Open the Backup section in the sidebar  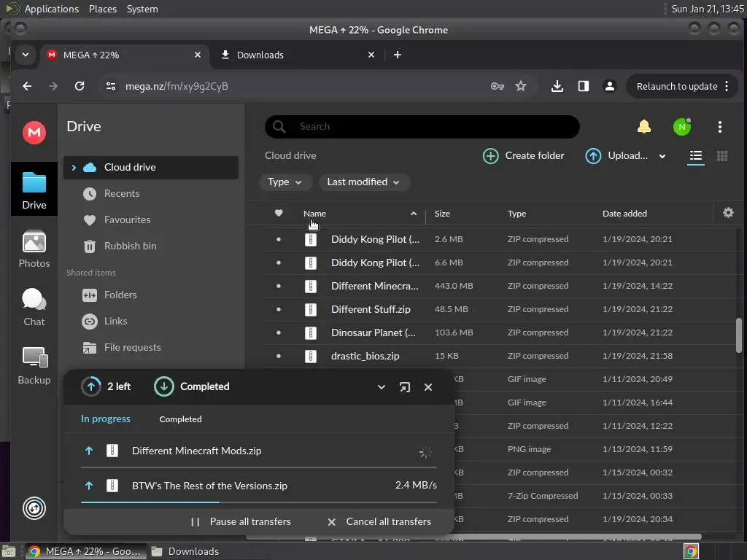(34, 366)
